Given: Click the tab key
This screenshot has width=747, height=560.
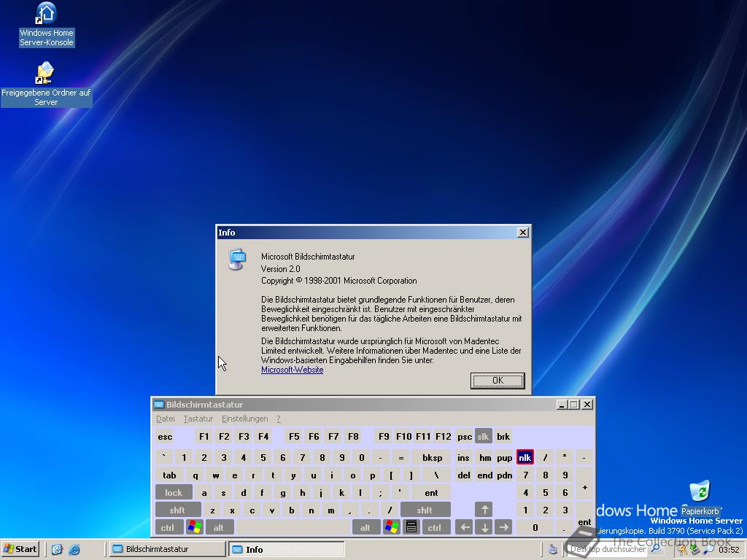Looking at the screenshot, I should (169, 475).
